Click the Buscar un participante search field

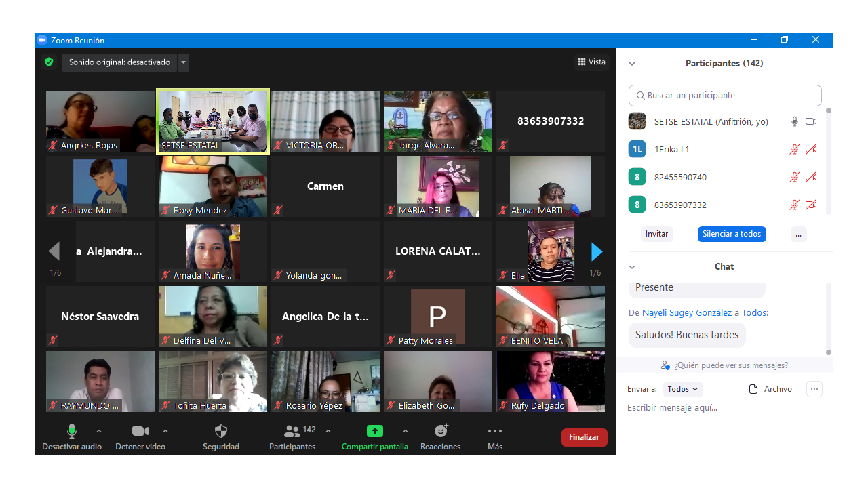click(x=725, y=96)
